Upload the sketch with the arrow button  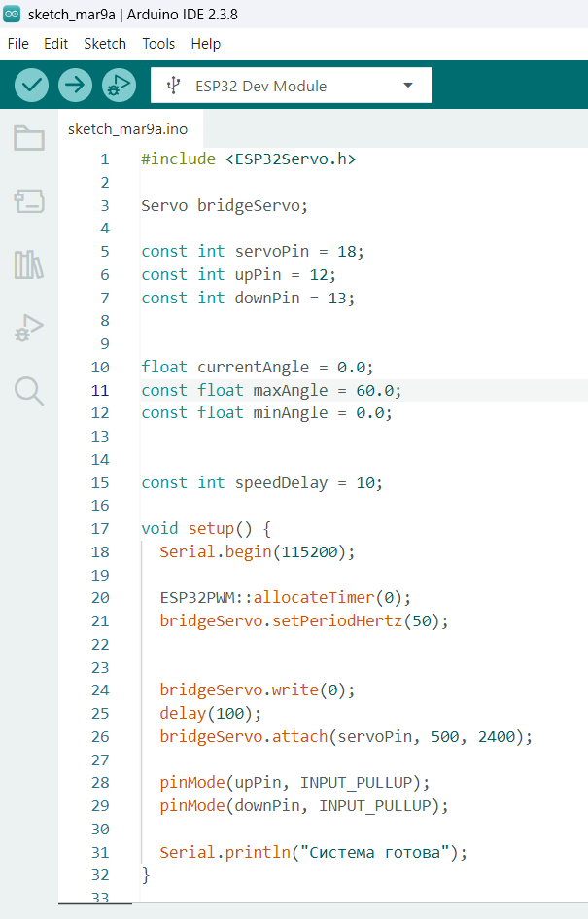(x=75, y=86)
